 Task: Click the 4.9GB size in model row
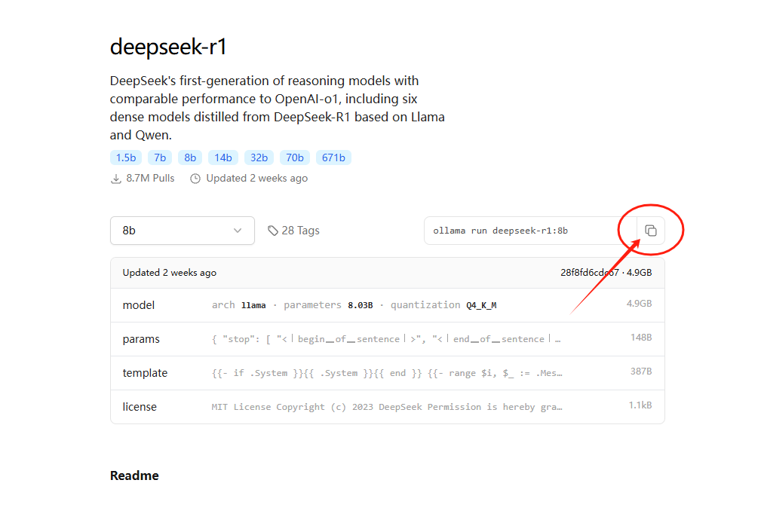tap(639, 304)
